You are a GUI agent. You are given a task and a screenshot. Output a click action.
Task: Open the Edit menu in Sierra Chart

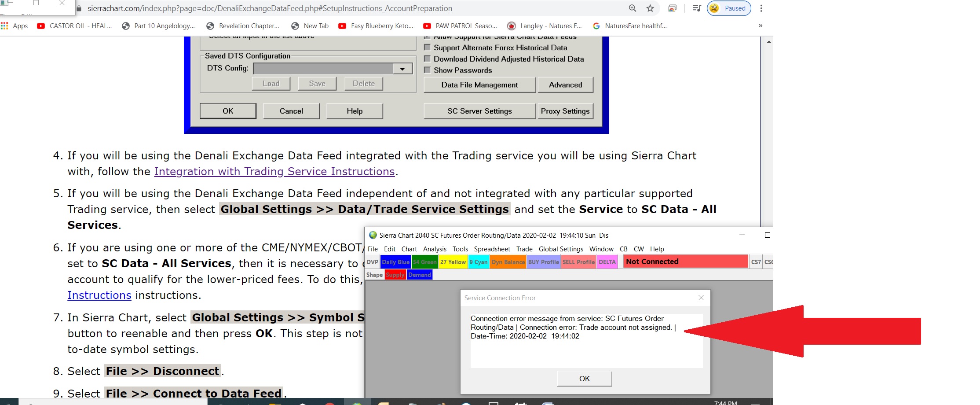click(x=390, y=249)
